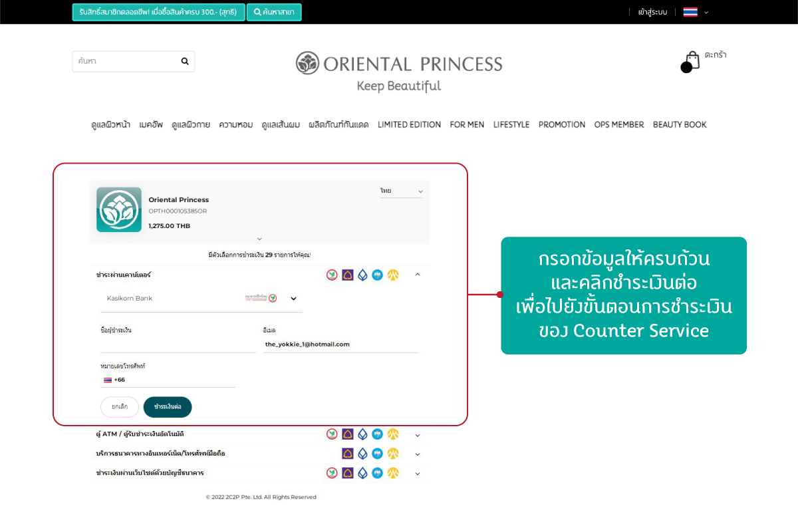Expand the ชำระเงินผ่านเว็บไซต์ด้วยบัญชีธนาคาร section
The height and width of the screenshot is (532, 798).
point(418,473)
